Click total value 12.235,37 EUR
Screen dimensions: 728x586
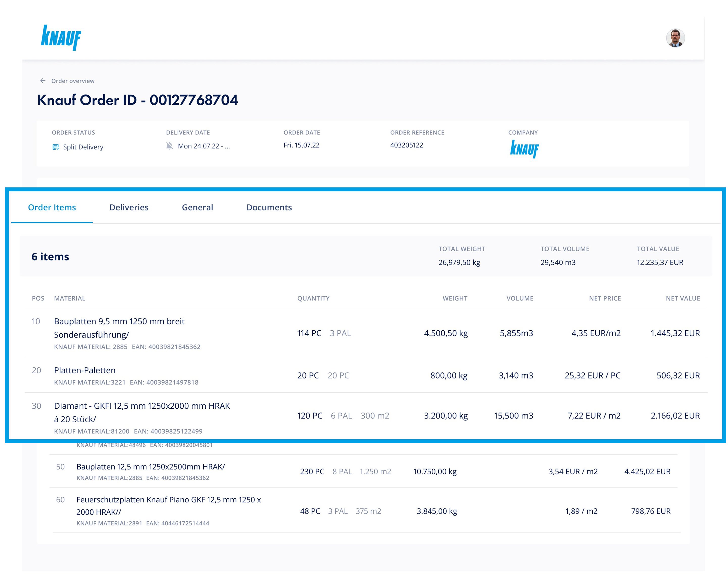click(660, 262)
